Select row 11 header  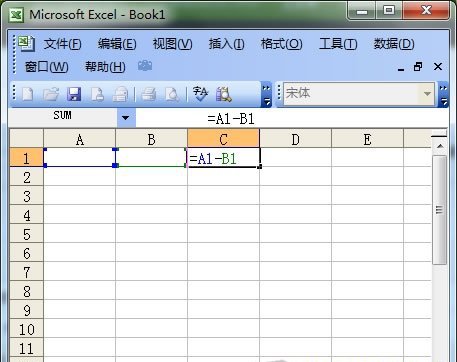point(26,347)
